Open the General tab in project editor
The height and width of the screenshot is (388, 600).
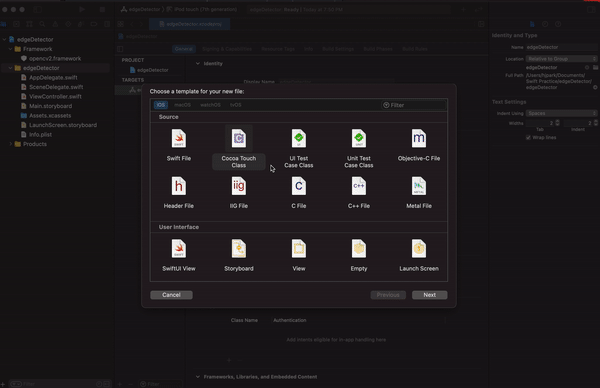click(184, 49)
